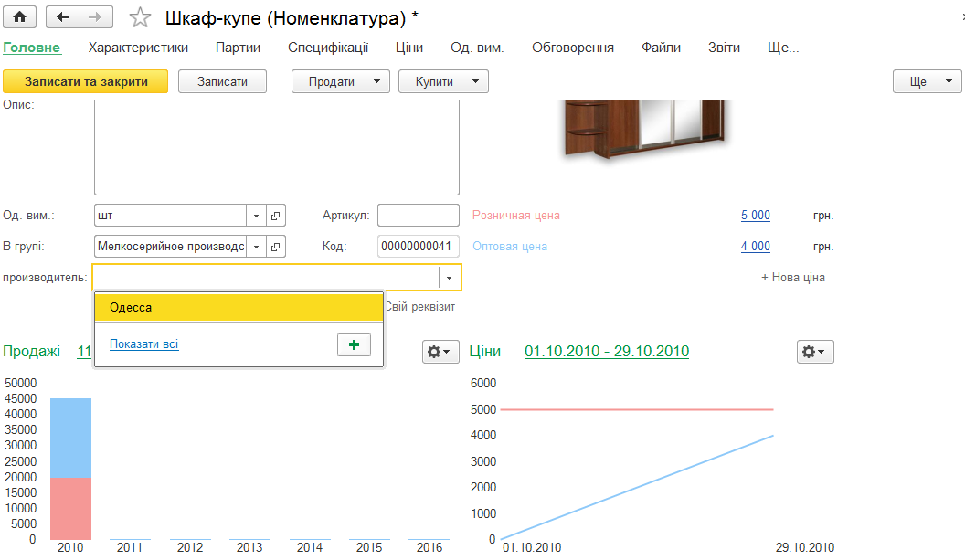Open the Файли tab
965x560 pixels.
tap(661, 48)
